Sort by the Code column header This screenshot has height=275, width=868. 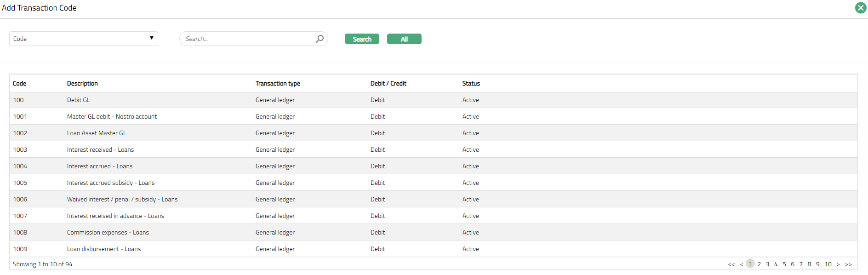19,83
